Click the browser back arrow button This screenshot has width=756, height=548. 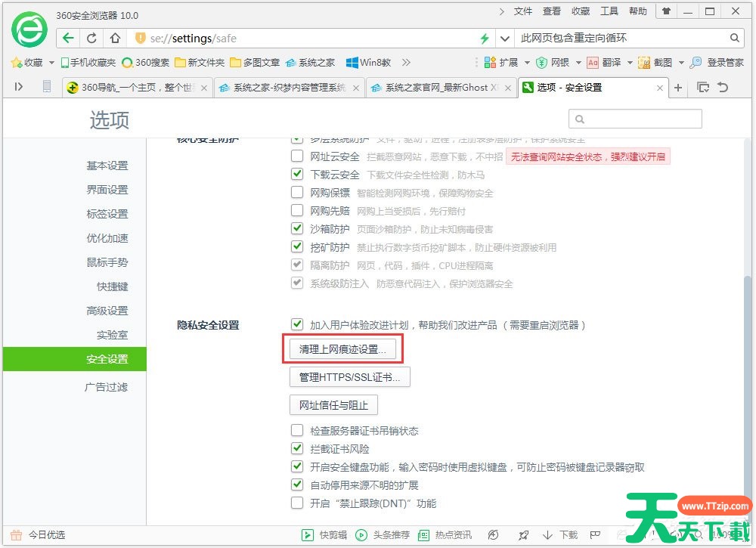click(x=69, y=38)
